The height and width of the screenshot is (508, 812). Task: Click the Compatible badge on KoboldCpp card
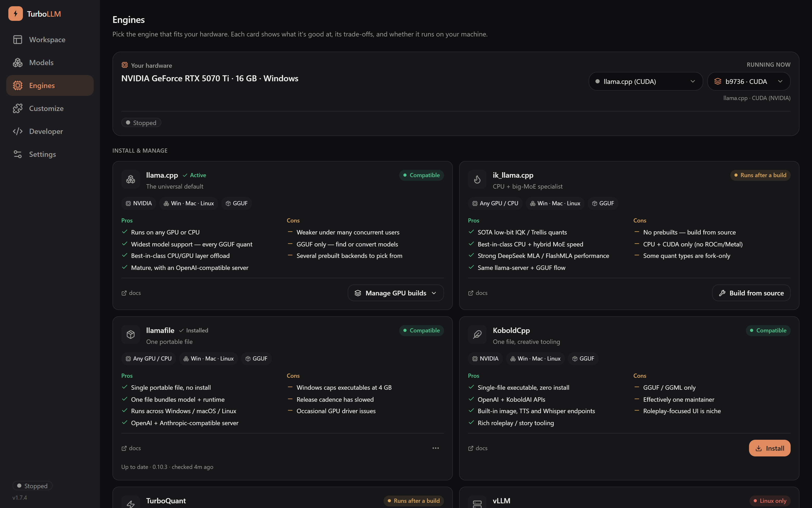tap(768, 330)
